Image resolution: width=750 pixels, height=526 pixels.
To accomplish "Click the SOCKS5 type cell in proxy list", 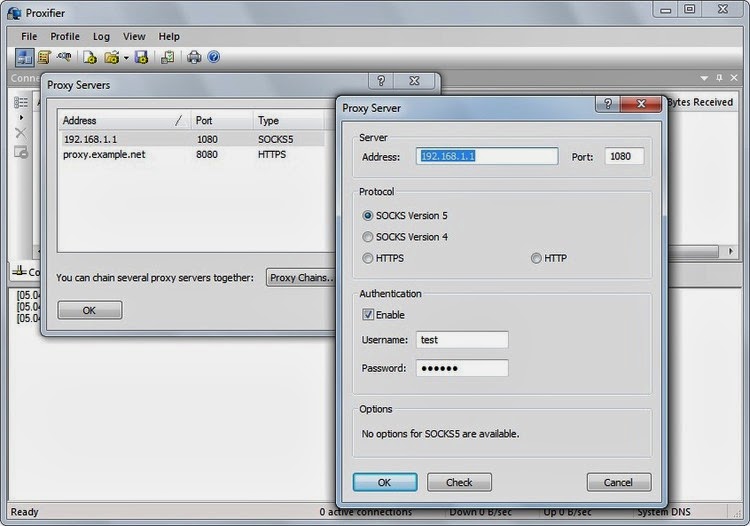I will point(276,139).
